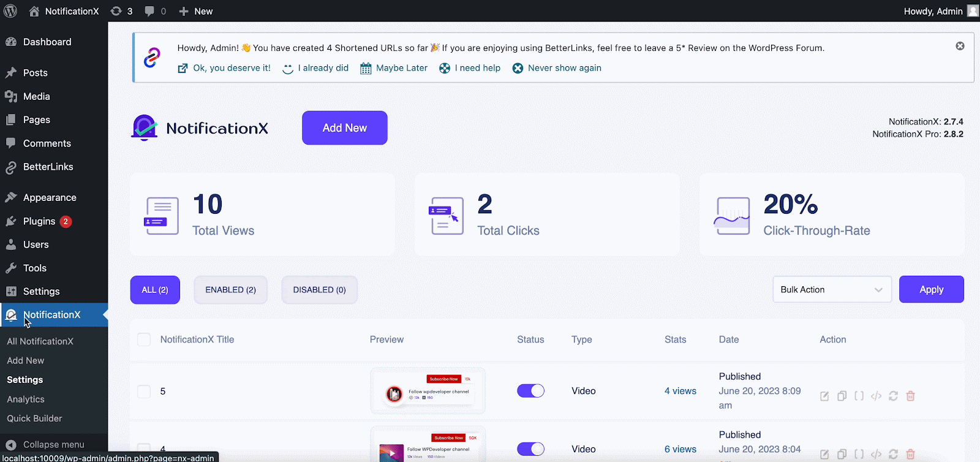Check the checkbox for notification 5
The image size is (980, 462).
pos(144,392)
